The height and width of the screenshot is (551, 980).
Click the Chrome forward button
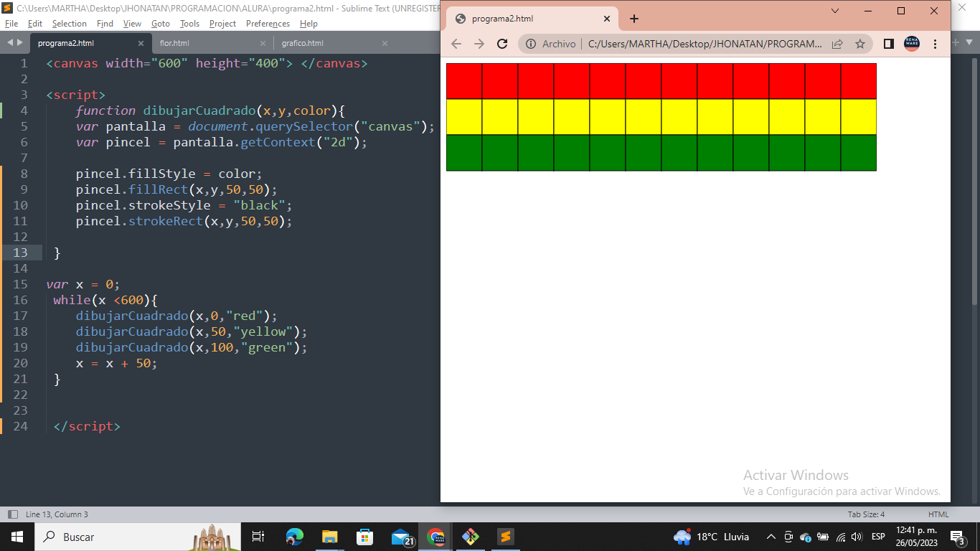(479, 44)
